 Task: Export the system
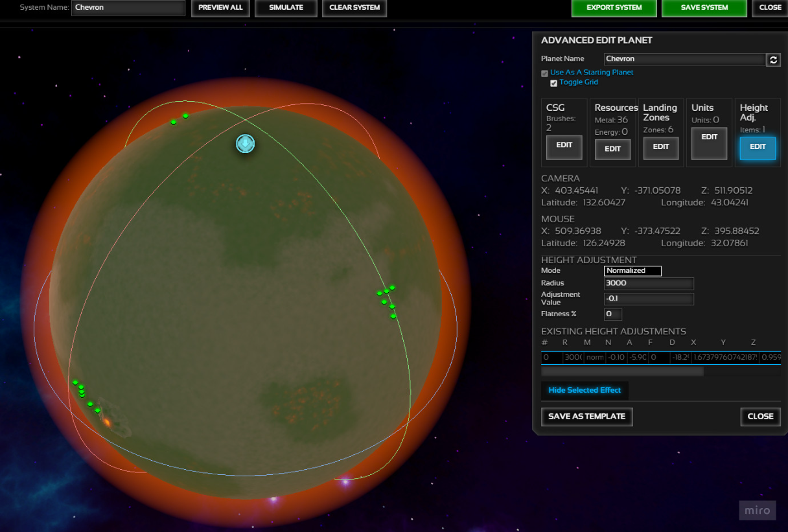point(614,8)
